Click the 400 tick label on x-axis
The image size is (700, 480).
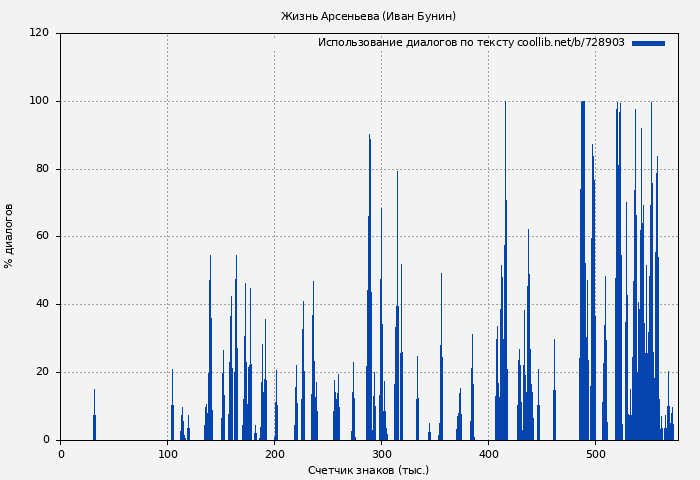(488, 454)
